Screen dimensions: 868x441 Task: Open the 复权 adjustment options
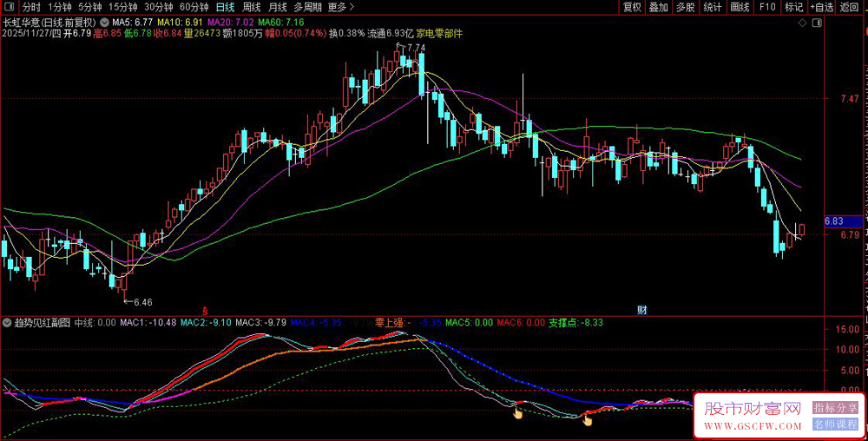[x=633, y=7]
